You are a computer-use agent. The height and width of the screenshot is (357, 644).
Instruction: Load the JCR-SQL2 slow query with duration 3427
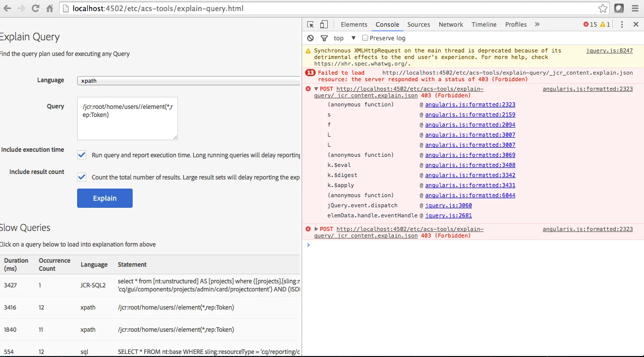[150, 285]
